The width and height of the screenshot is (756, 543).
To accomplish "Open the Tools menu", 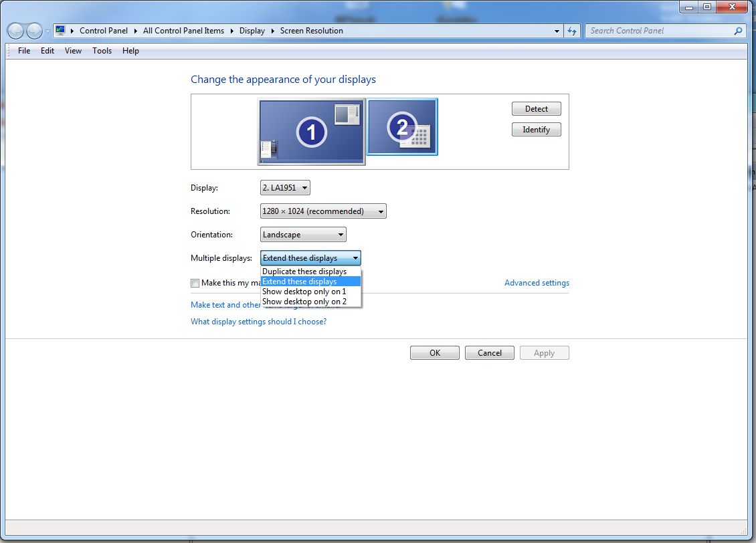I will click(102, 51).
